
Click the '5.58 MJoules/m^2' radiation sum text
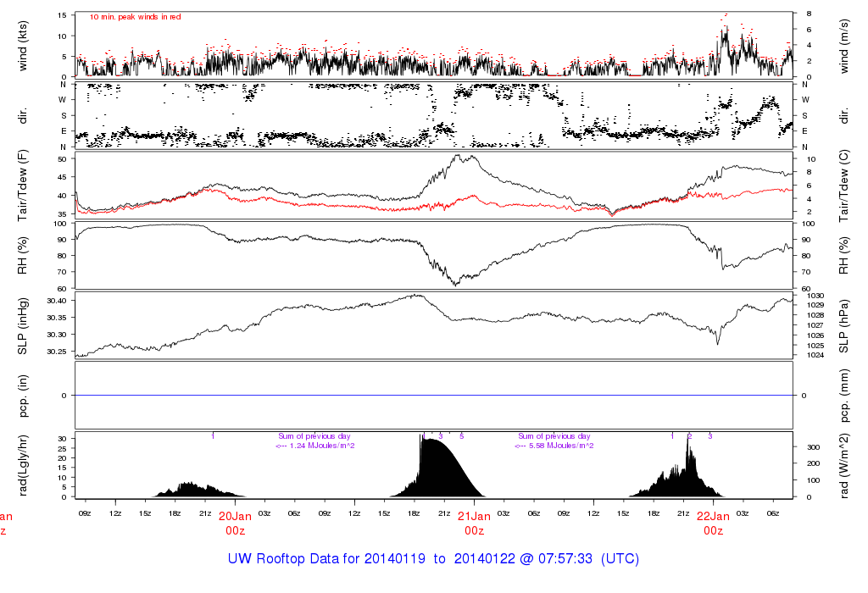point(561,446)
